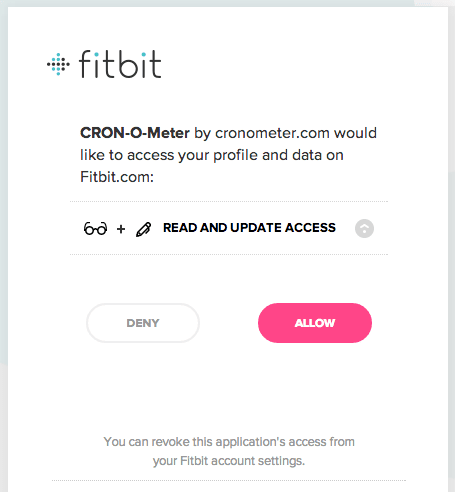Viewport: 455px width, 492px height.
Task: Click the plus sign between glasses and pencil
Action: [x=121, y=229]
